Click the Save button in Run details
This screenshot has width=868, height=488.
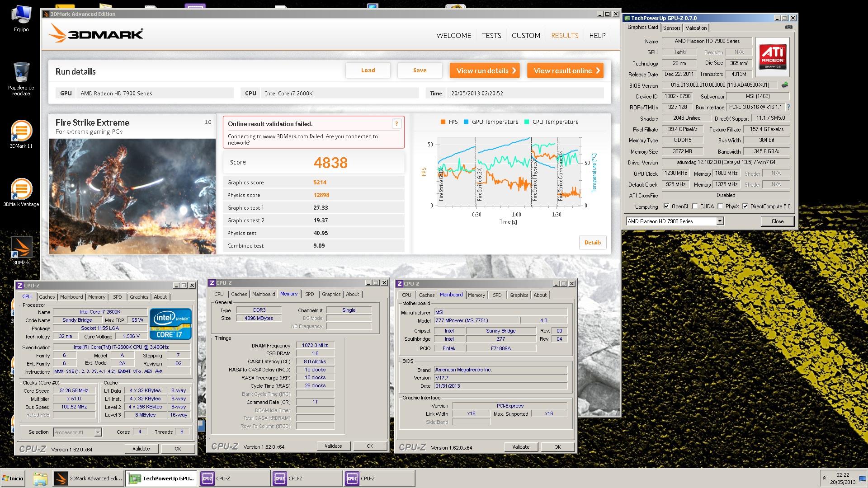tap(420, 70)
